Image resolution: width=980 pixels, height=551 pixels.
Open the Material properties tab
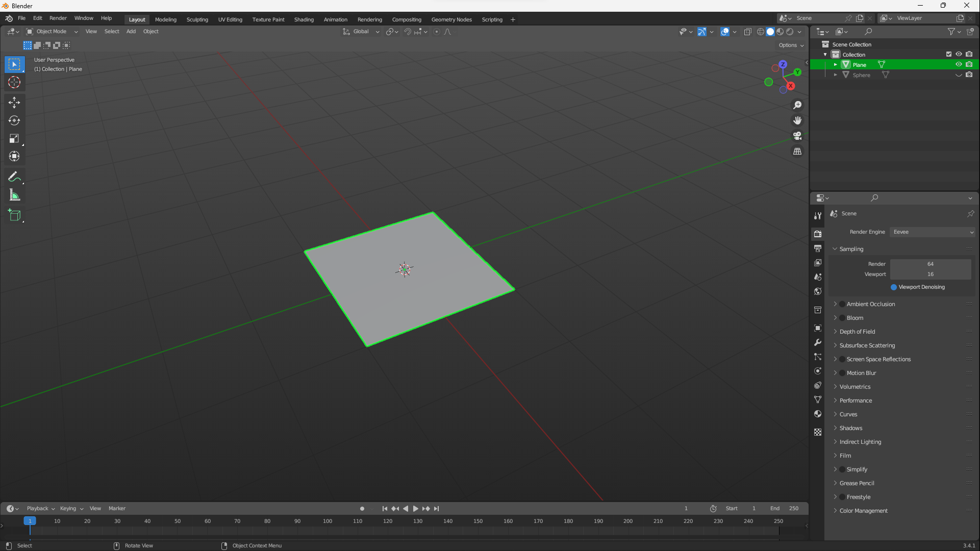pyautogui.click(x=818, y=414)
